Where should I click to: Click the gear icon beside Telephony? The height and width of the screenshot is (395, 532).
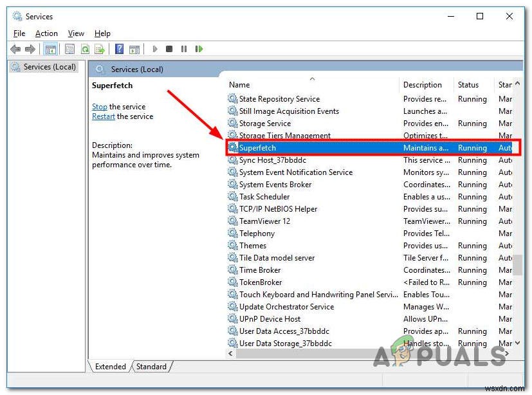(233, 233)
